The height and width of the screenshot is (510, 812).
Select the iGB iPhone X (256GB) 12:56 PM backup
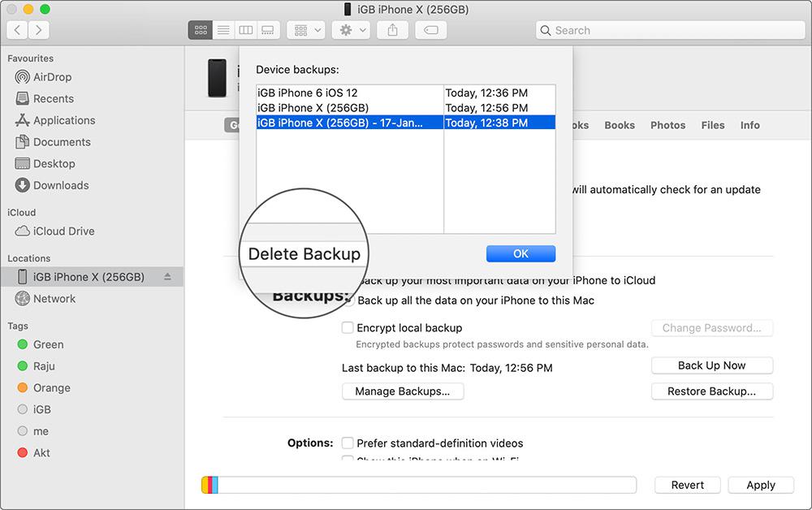click(x=406, y=108)
